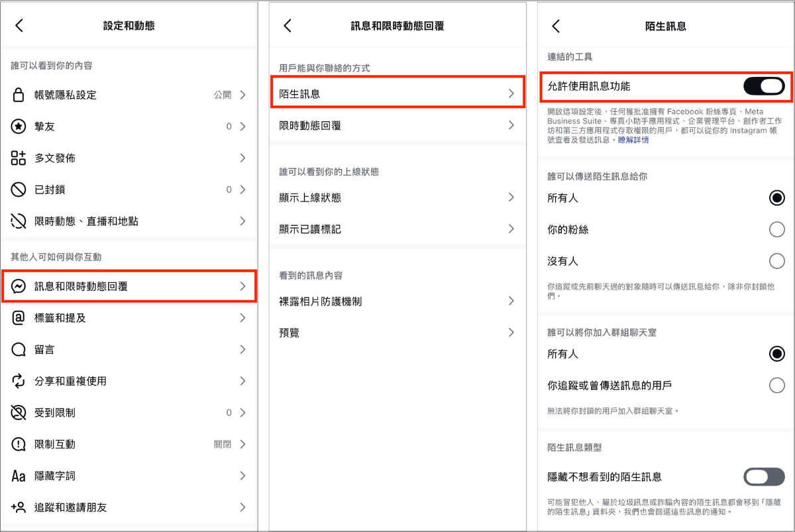Expand chevron on 限時動態回覆 row
This screenshot has height=532, width=795.
[511, 125]
